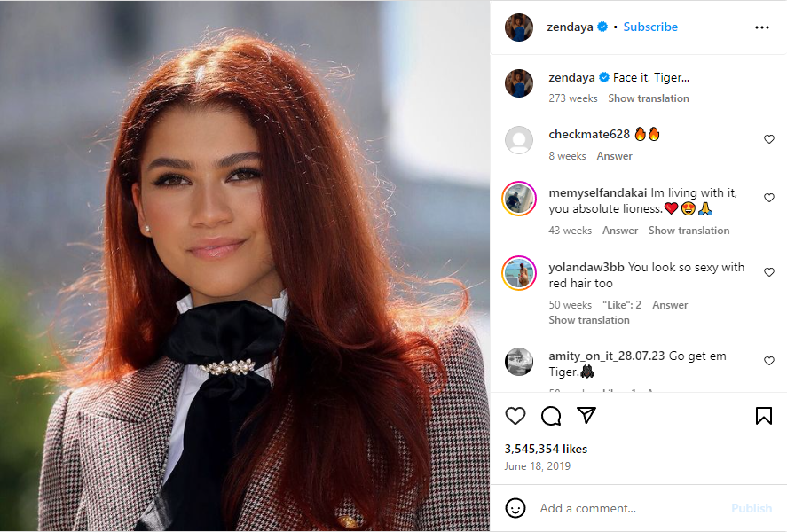This screenshot has height=532, width=787.
Task: Open the emoji picker smiley icon
Action: tap(515, 508)
